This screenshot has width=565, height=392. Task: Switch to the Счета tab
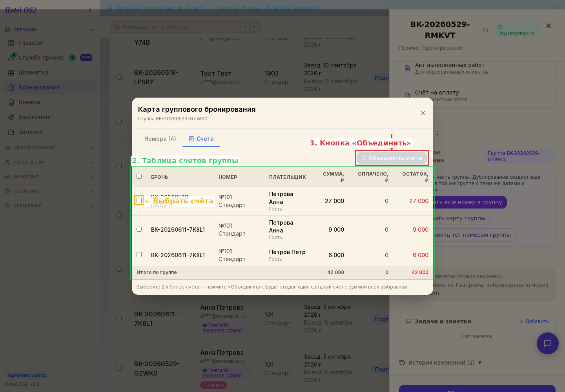[201, 139]
